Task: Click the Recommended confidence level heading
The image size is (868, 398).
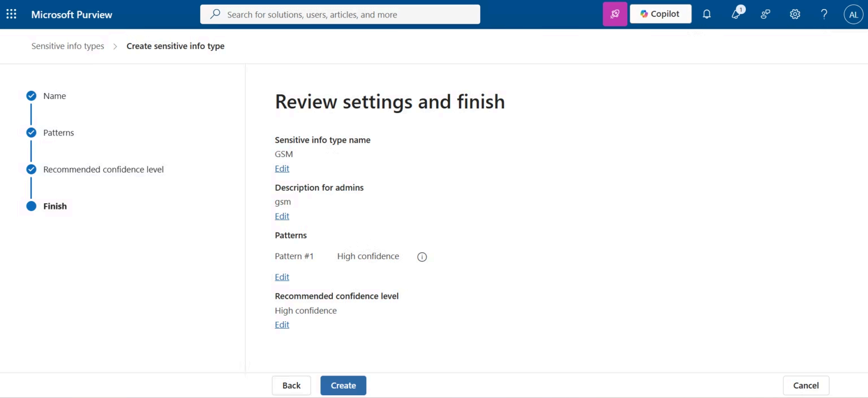Action: click(x=337, y=296)
